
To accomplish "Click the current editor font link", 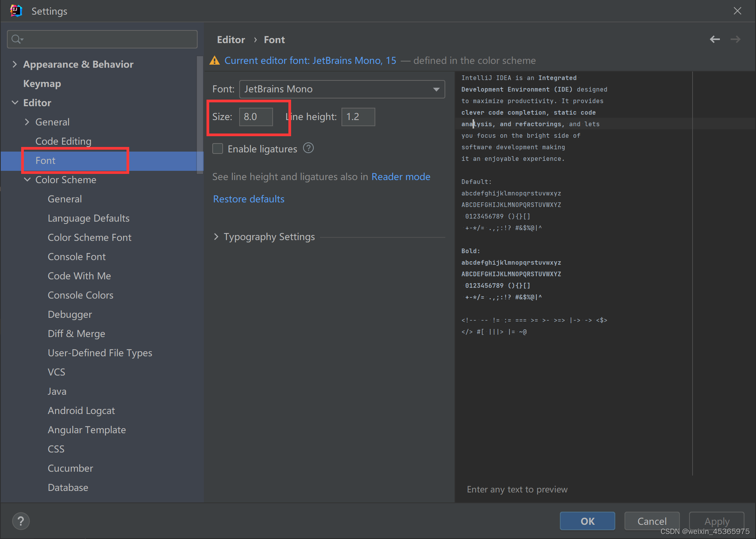I will click(x=310, y=60).
